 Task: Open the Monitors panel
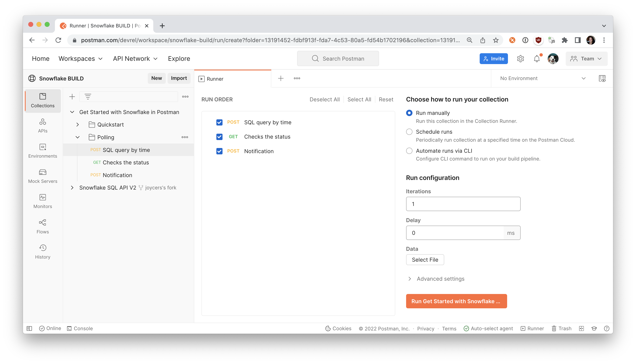tap(43, 201)
